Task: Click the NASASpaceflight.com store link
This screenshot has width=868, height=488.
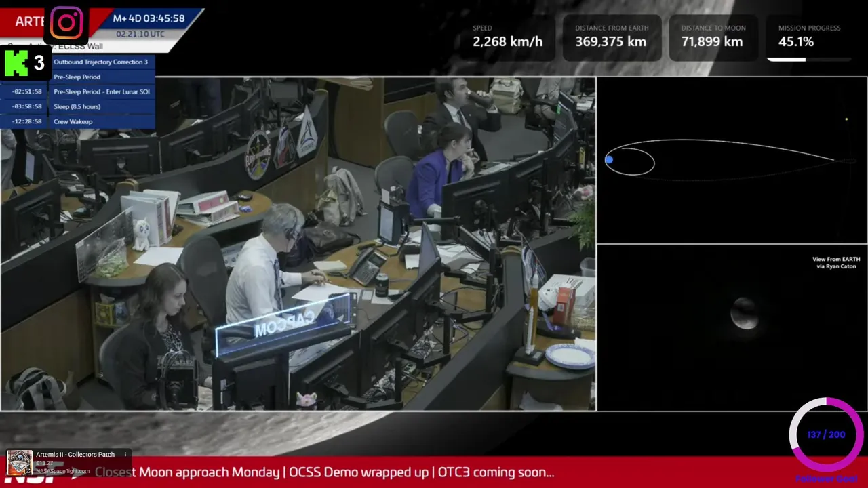Action: 62,471
